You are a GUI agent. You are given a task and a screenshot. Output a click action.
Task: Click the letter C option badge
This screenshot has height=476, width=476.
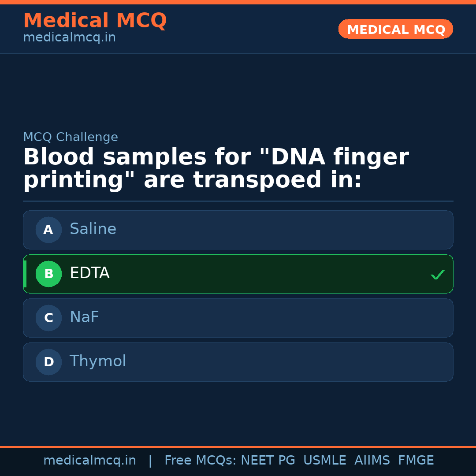[48, 318]
